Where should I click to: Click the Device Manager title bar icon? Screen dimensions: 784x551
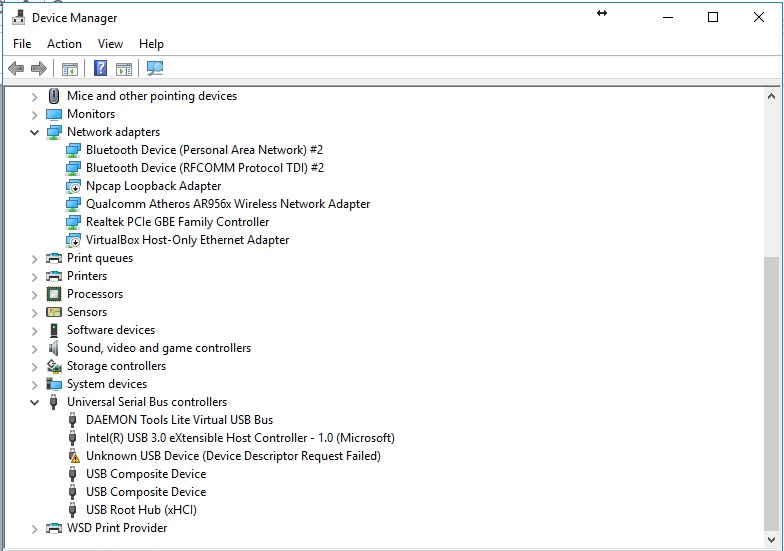point(18,18)
